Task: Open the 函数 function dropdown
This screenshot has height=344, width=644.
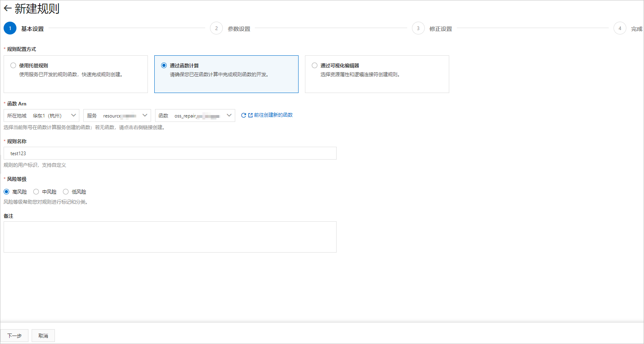Action: click(195, 115)
